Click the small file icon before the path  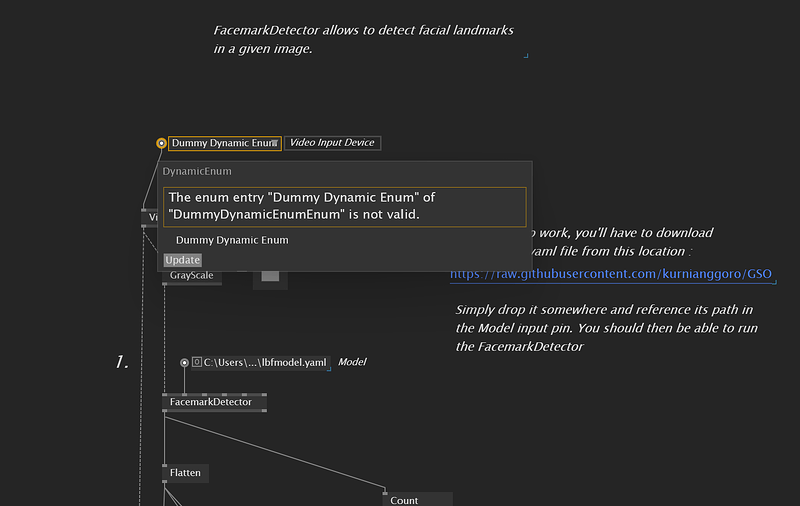[x=197, y=362]
